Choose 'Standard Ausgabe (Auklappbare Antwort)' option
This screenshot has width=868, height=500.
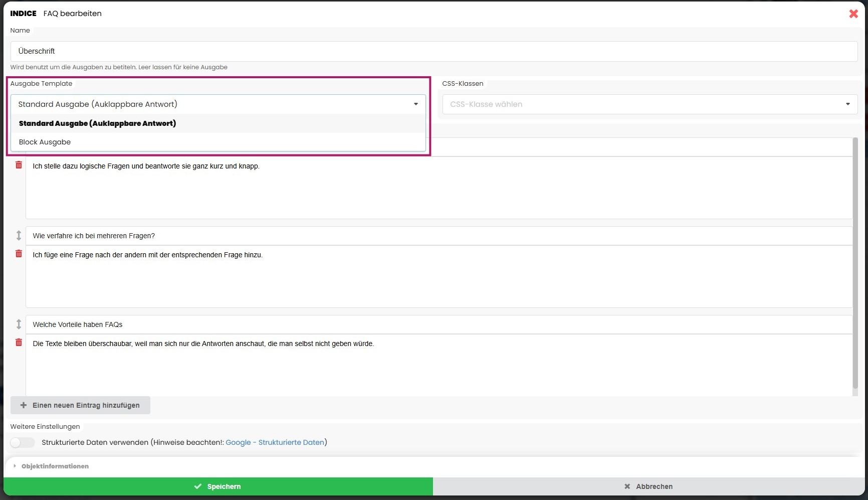pyautogui.click(x=97, y=123)
